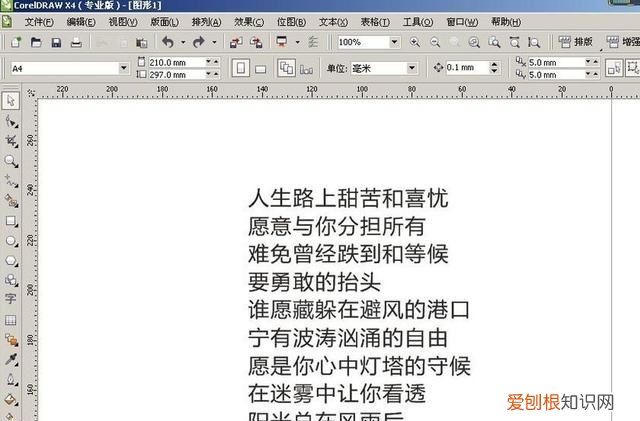Select the Polygon tool in the toolbox
The width and height of the screenshot is (640, 421).
pos(11,261)
